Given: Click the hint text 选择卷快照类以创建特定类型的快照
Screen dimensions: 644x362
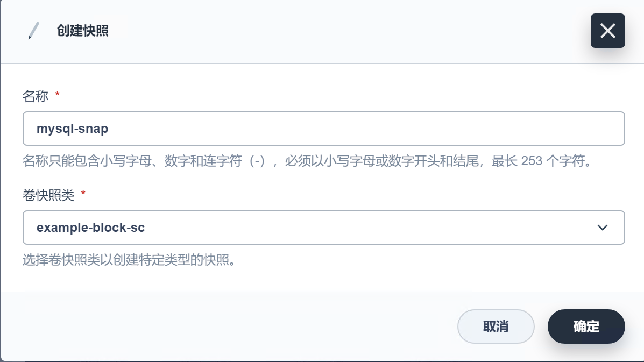Looking at the screenshot, I should (129, 261).
